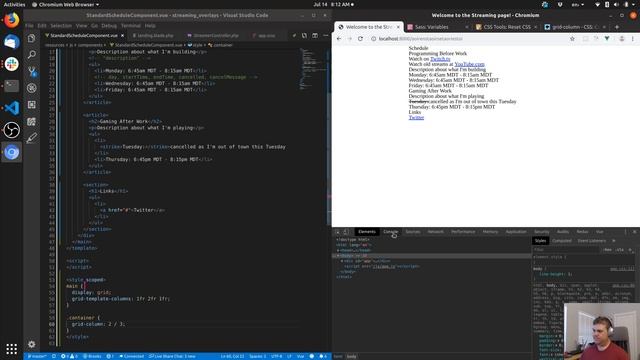The image size is (640, 360).
Task: Switch to StreamerController.php editor tab
Action: 213,36
